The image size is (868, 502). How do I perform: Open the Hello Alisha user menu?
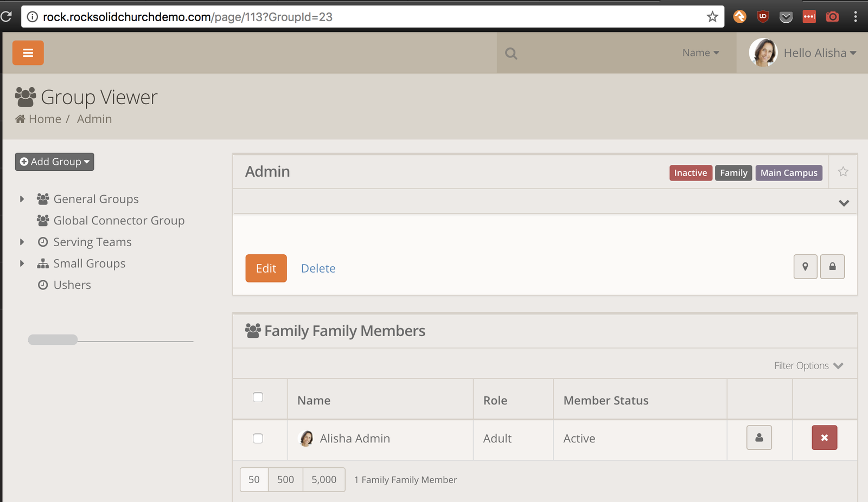pyautogui.click(x=803, y=53)
